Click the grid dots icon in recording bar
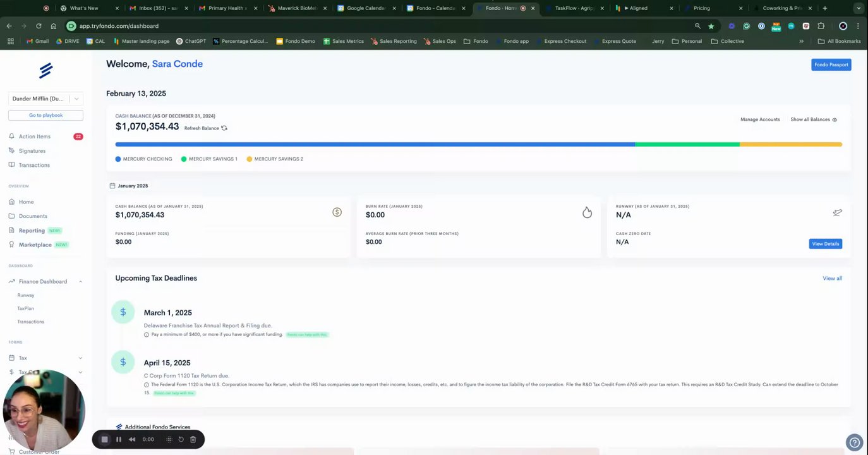This screenshot has width=868, height=455. coord(169,439)
